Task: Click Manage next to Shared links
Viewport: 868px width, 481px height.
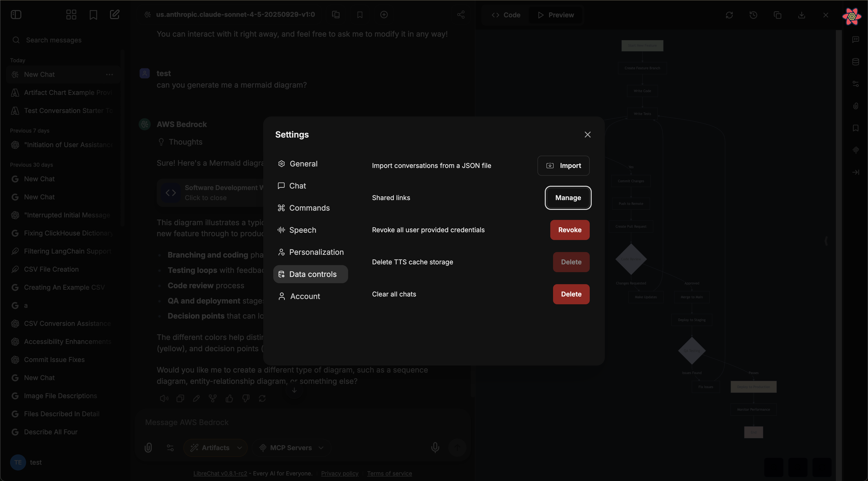Action: coord(568,198)
